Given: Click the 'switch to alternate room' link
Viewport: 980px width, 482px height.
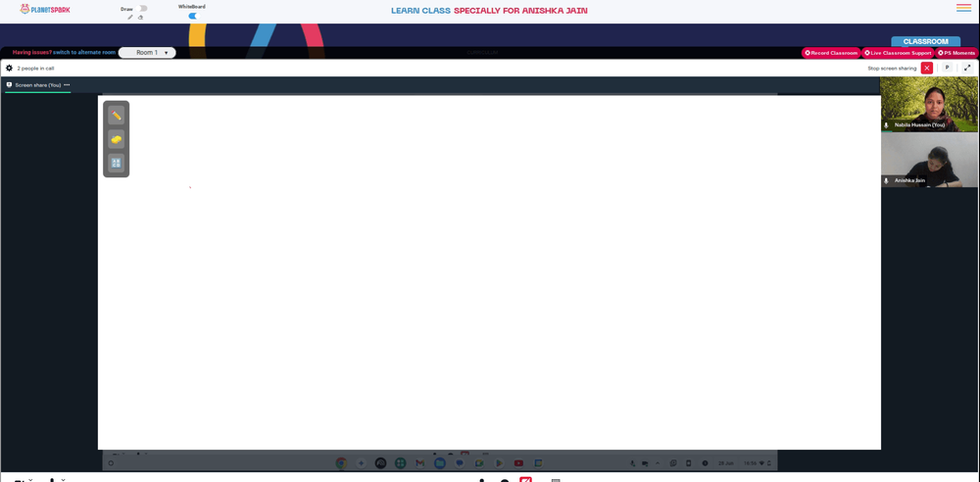Looking at the screenshot, I should pos(84,53).
